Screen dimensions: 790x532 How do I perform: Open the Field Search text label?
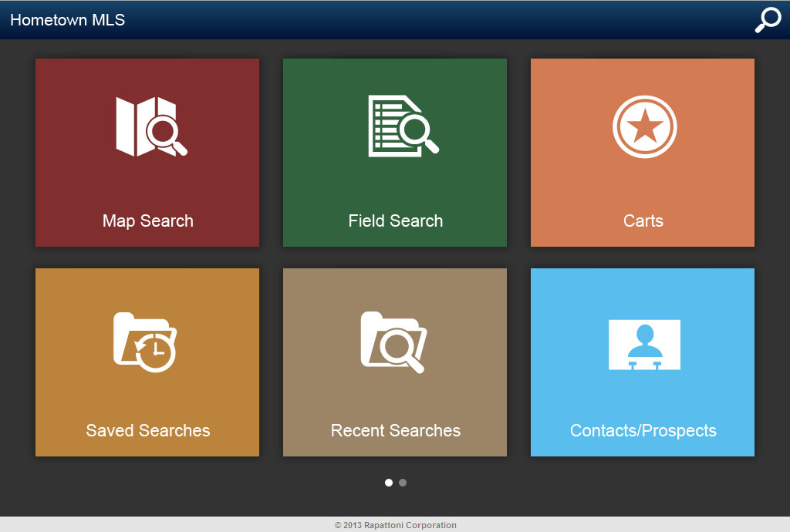395,221
